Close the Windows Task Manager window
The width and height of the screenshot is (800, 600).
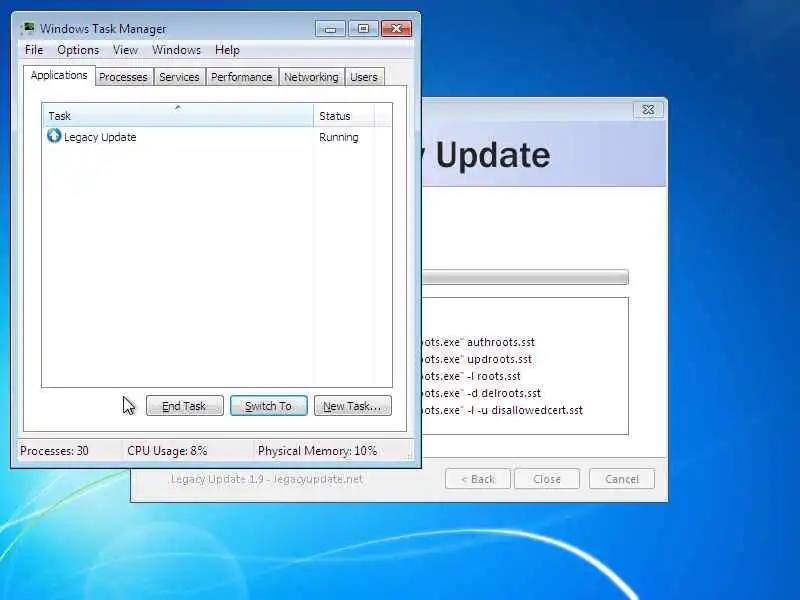click(396, 29)
